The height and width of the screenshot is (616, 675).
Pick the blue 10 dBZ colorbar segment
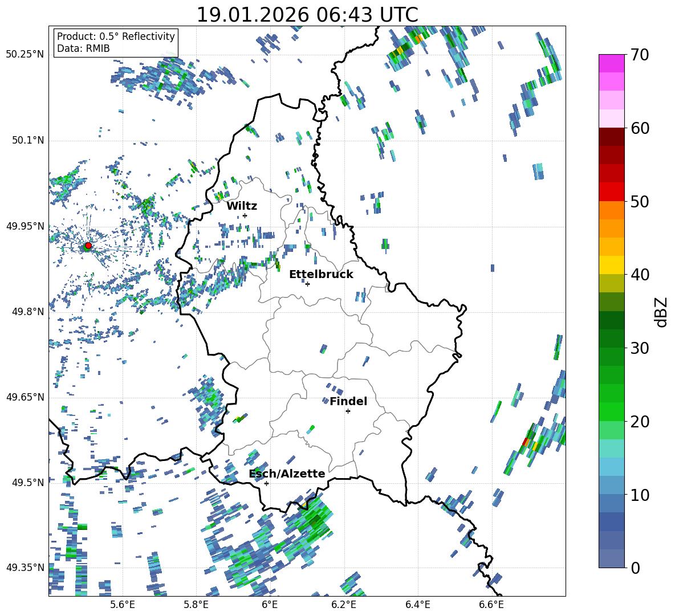point(611,503)
